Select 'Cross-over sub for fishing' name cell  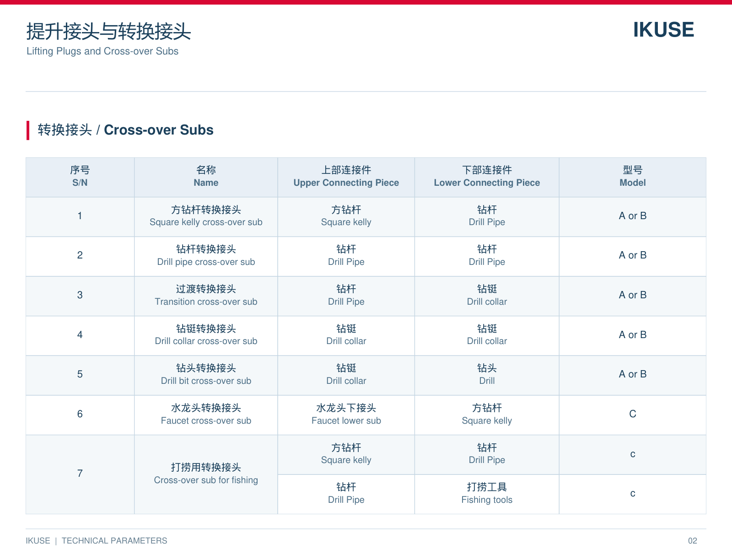click(x=206, y=474)
